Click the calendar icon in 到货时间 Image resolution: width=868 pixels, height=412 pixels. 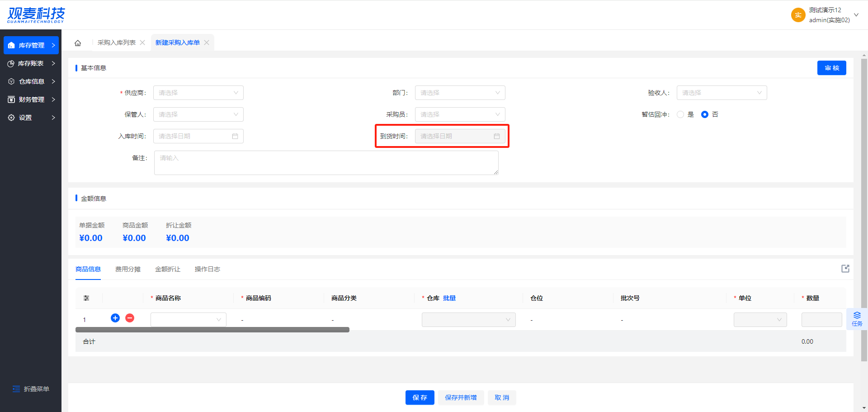tap(497, 136)
